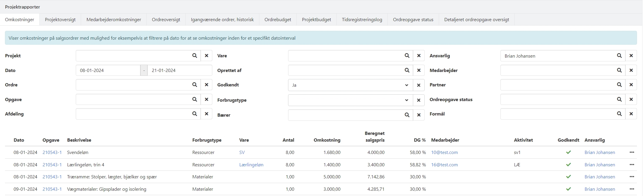Screen dimensions: 644x196
Task: Switch to the Projektoversigt tab
Action: (x=60, y=20)
